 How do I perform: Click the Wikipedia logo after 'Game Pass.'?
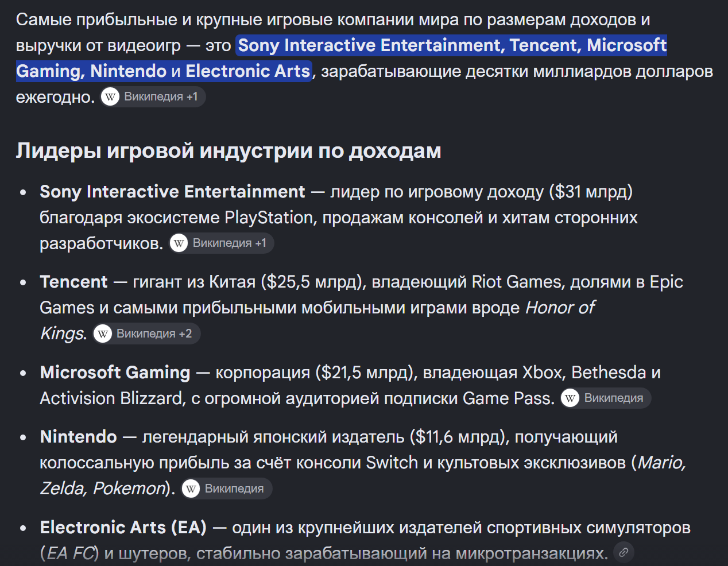click(x=570, y=398)
